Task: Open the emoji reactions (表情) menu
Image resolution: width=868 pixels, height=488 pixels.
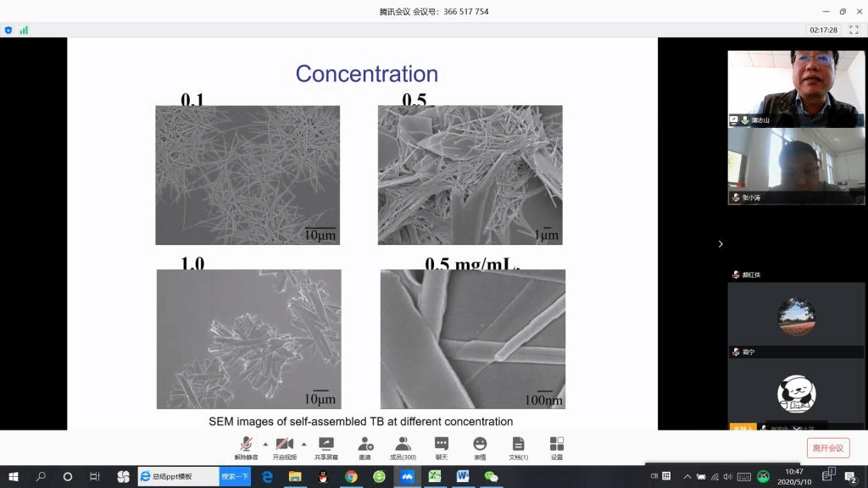Action: pos(480,446)
